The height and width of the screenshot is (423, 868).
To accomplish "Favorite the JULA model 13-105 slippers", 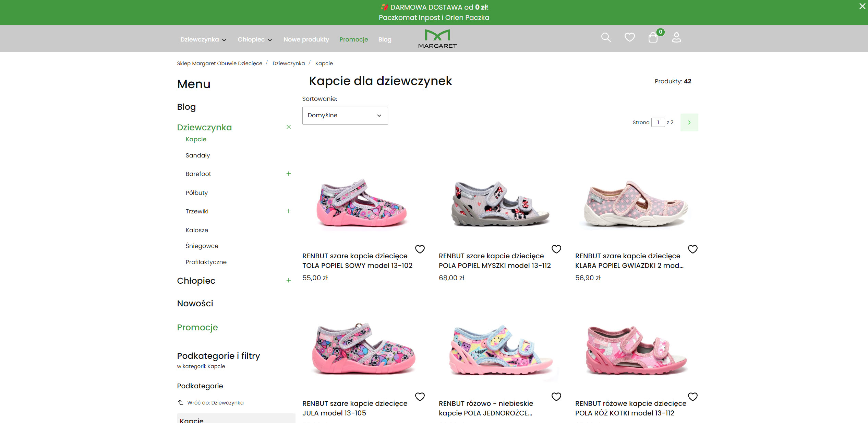I will point(420,397).
